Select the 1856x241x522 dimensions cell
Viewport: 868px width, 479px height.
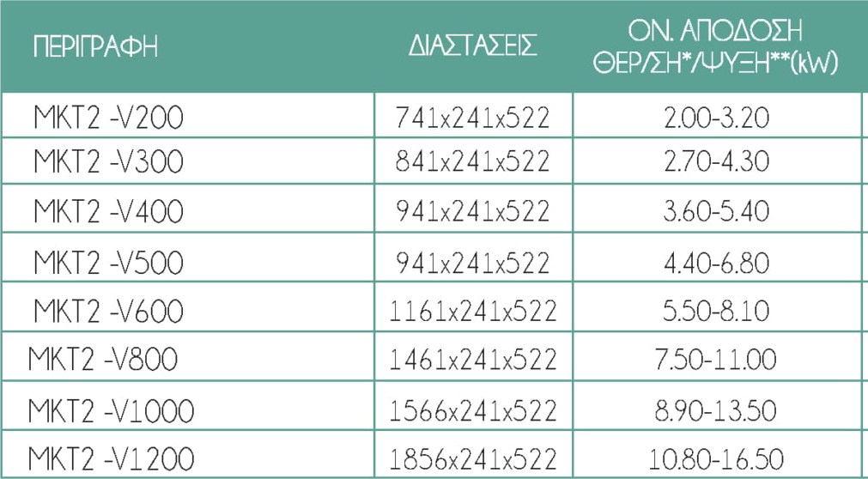(x=472, y=455)
